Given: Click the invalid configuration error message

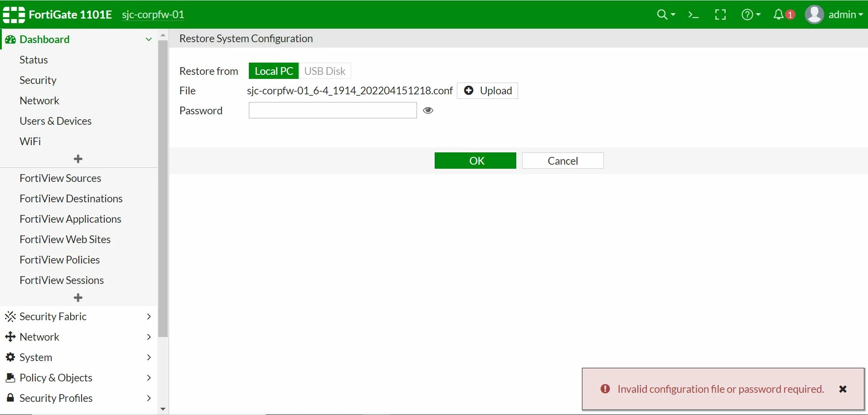Looking at the screenshot, I should point(721,389).
